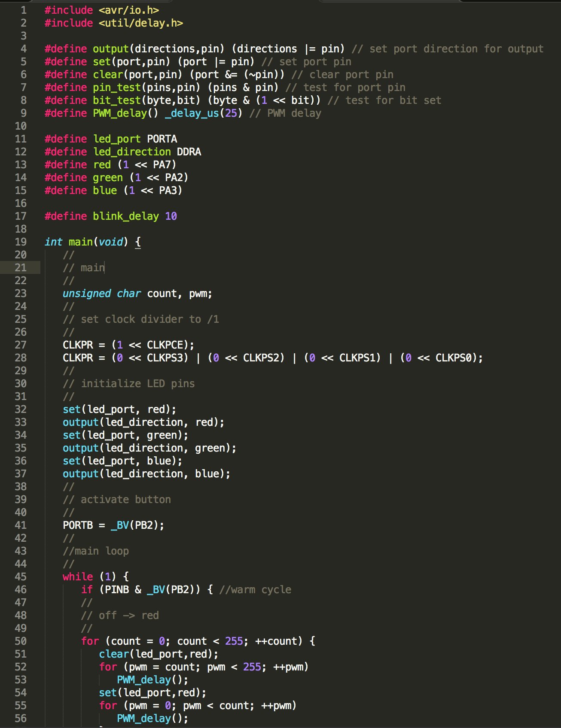Click the 'pin_test' macro name
Viewport: 561px width, 728px height.
pyautogui.click(x=117, y=88)
